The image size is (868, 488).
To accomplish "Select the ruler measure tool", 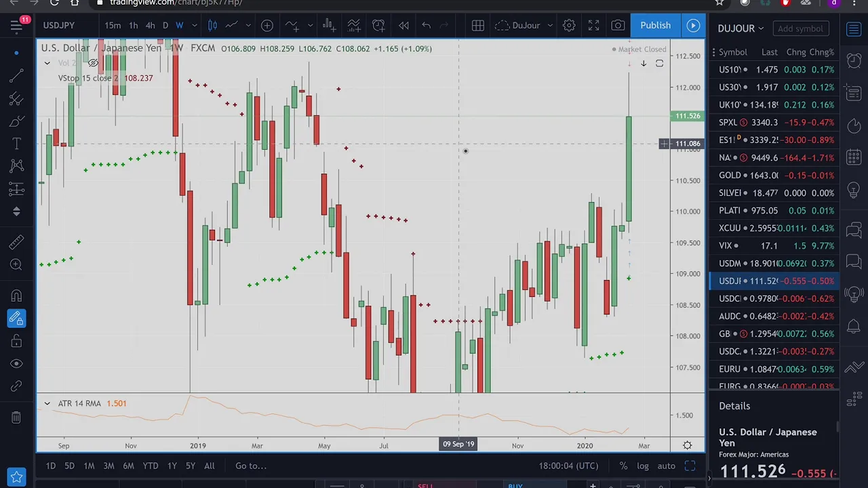I will click(16, 243).
